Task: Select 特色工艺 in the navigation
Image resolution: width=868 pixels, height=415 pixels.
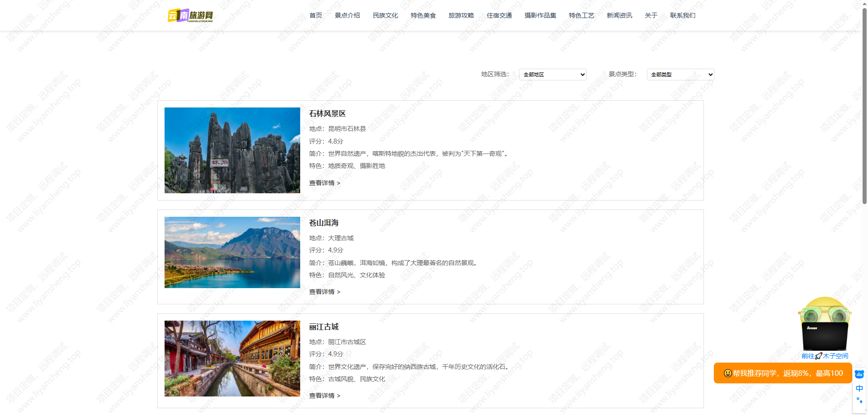Action: coord(581,15)
